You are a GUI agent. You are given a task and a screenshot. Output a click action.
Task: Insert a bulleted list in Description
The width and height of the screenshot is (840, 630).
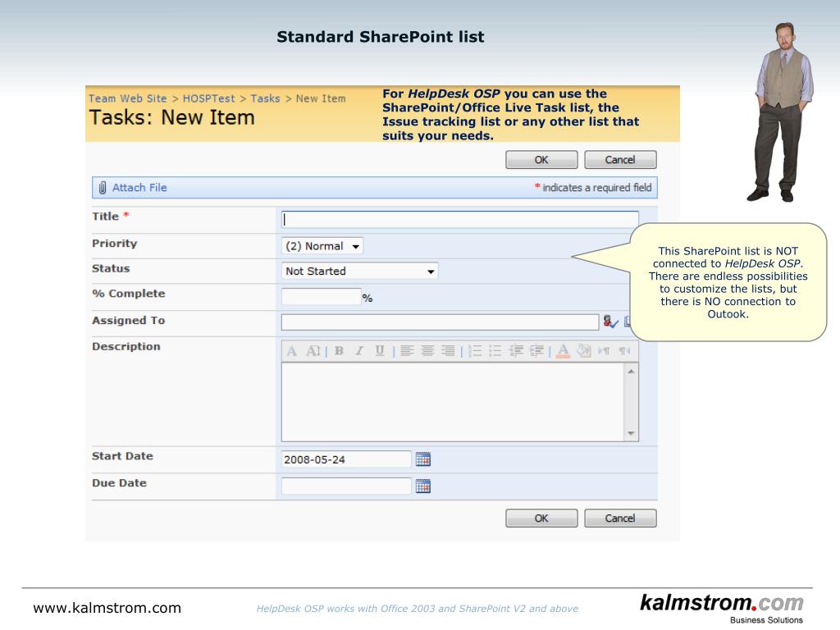point(495,351)
